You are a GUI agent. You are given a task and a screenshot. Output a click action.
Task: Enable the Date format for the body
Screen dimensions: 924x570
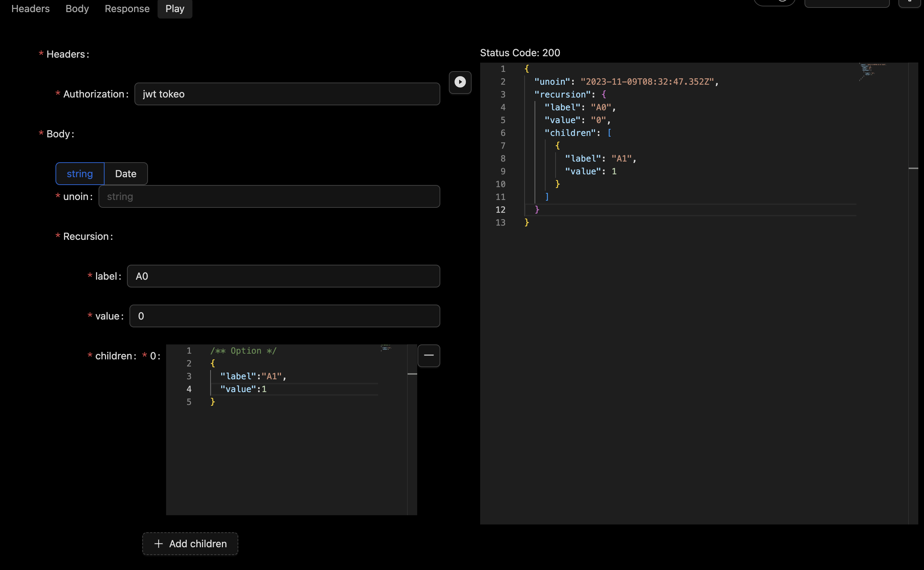pos(126,173)
